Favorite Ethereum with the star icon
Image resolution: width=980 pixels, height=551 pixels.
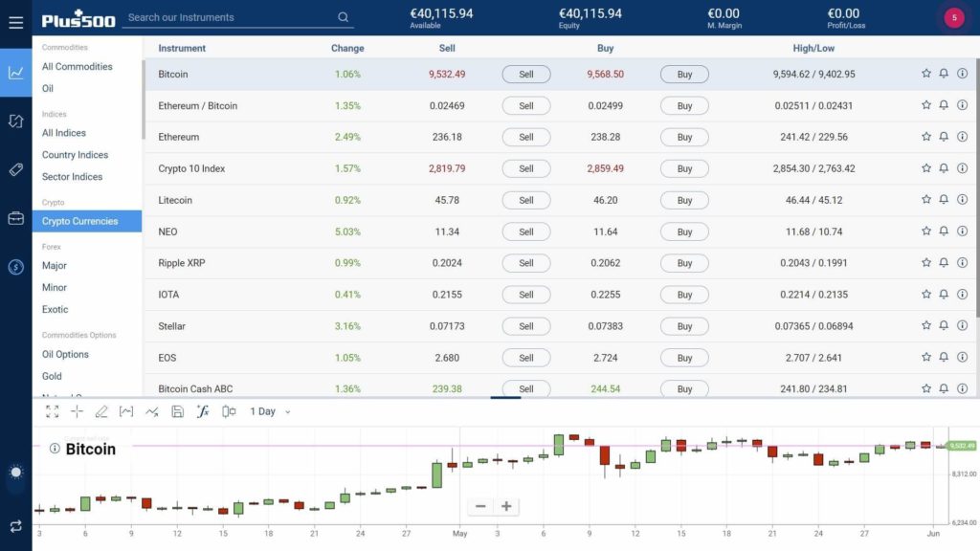(x=925, y=137)
